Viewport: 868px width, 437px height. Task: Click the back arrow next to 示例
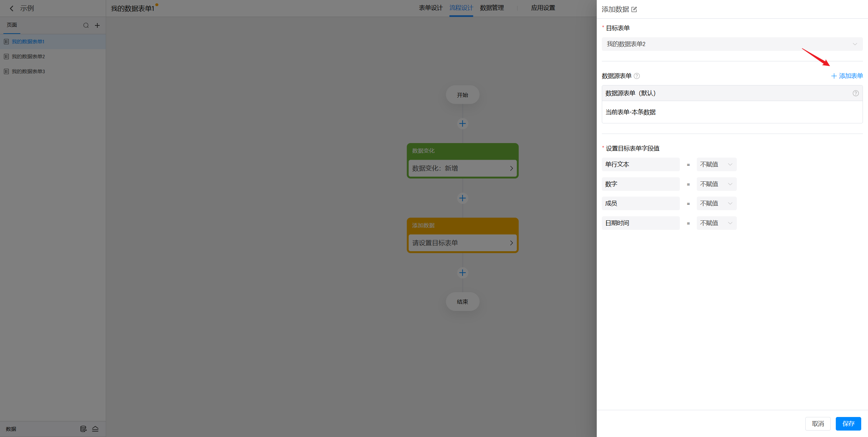[12, 8]
